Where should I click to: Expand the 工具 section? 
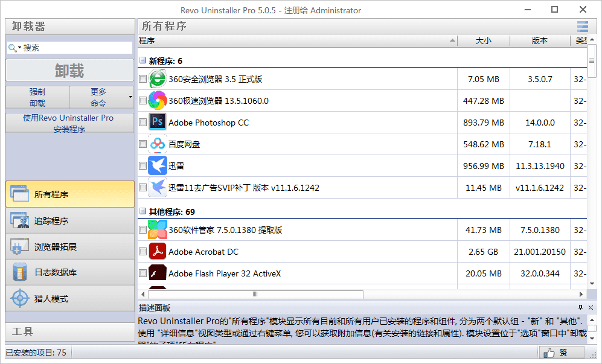click(70, 331)
